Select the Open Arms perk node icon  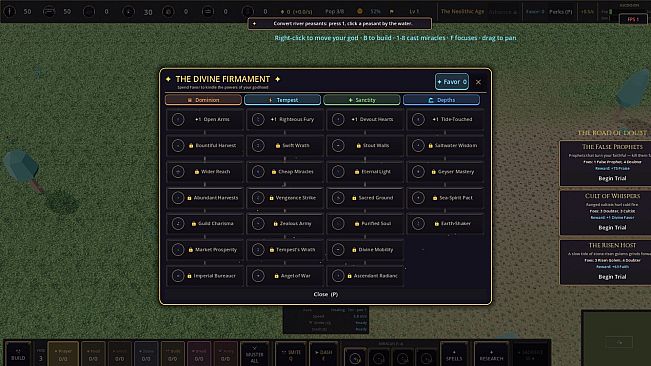178,120
